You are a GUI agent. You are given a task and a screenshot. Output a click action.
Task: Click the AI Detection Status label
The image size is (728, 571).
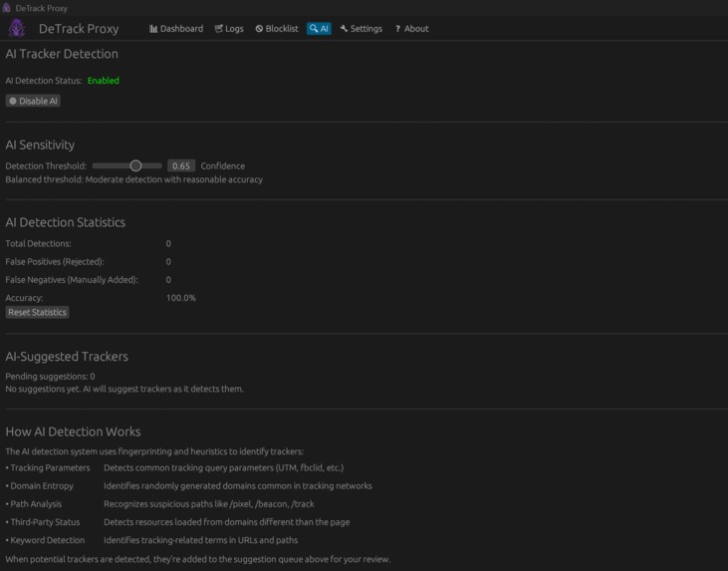click(x=44, y=81)
